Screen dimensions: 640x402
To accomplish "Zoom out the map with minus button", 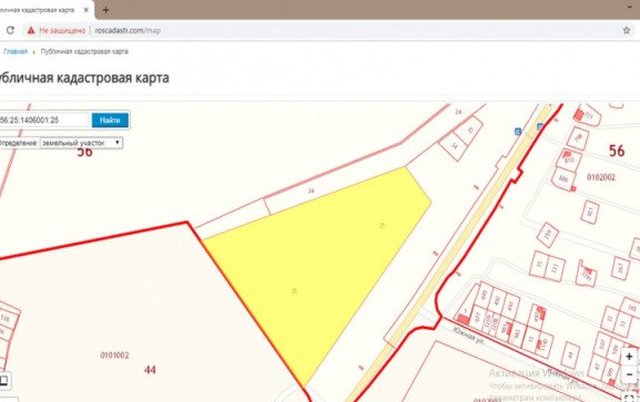I will 629,375.
